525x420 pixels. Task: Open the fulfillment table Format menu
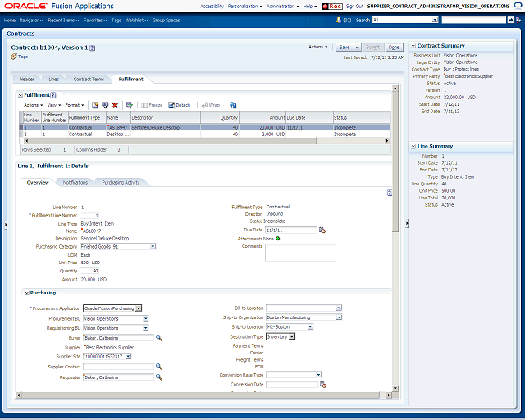coord(75,105)
